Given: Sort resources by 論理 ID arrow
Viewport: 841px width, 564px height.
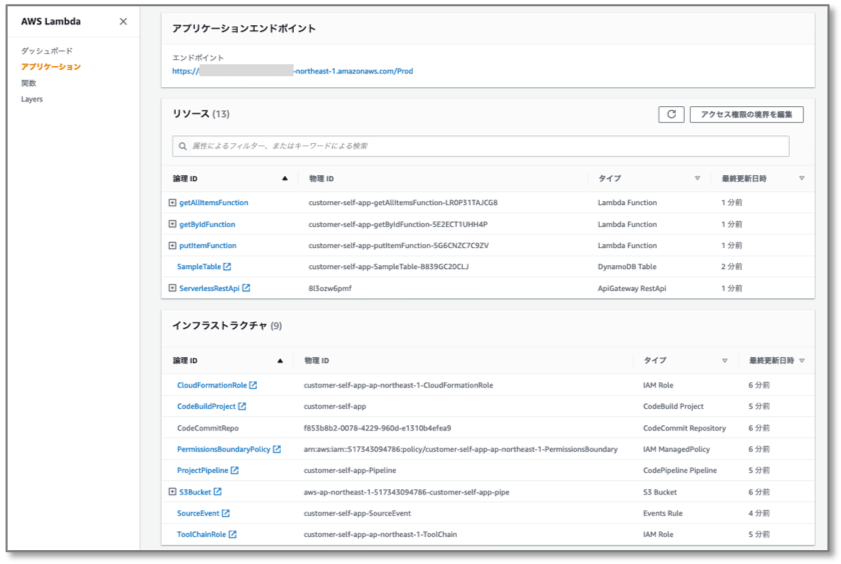Looking at the screenshot, I should [x=285, y=179].
